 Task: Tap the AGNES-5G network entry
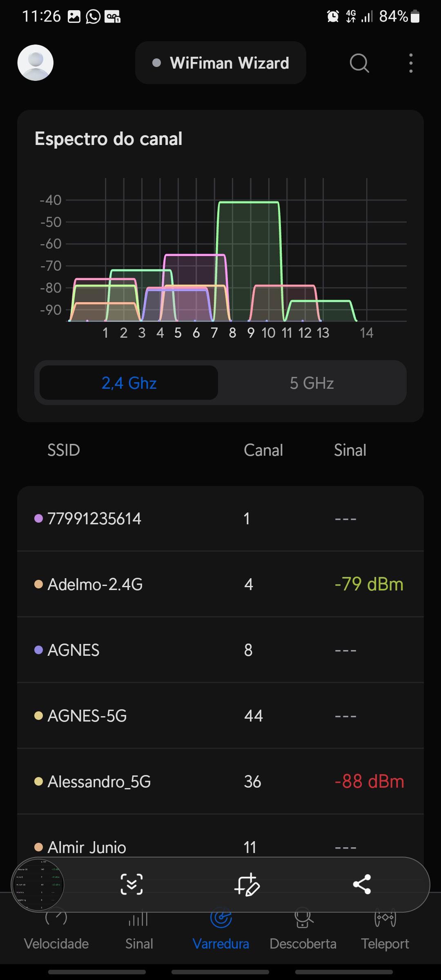pyautogui.click(x=220, y=716)
